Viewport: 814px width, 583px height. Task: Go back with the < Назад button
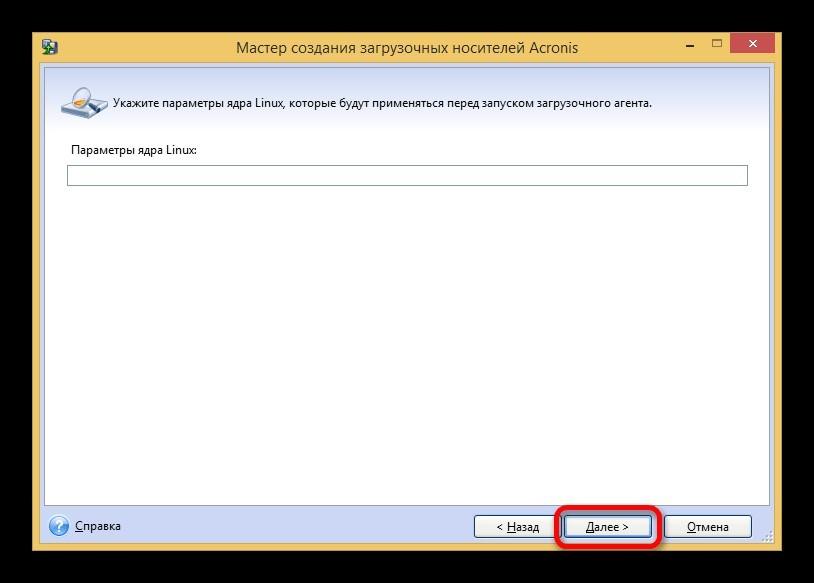(517, 526)
